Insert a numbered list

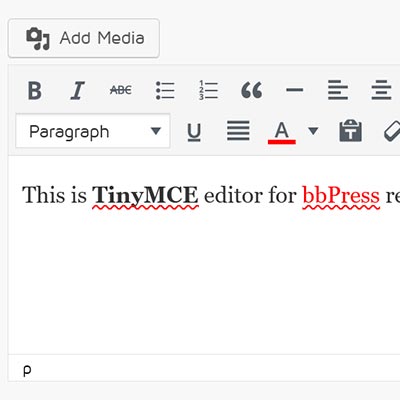(x=208, y=90)
